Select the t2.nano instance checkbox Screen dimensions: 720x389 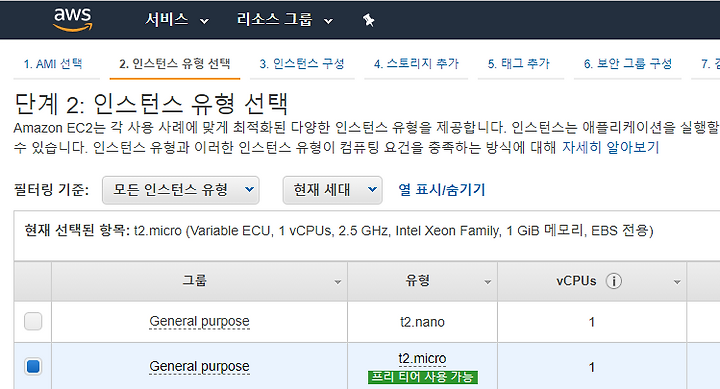(33, 321)
